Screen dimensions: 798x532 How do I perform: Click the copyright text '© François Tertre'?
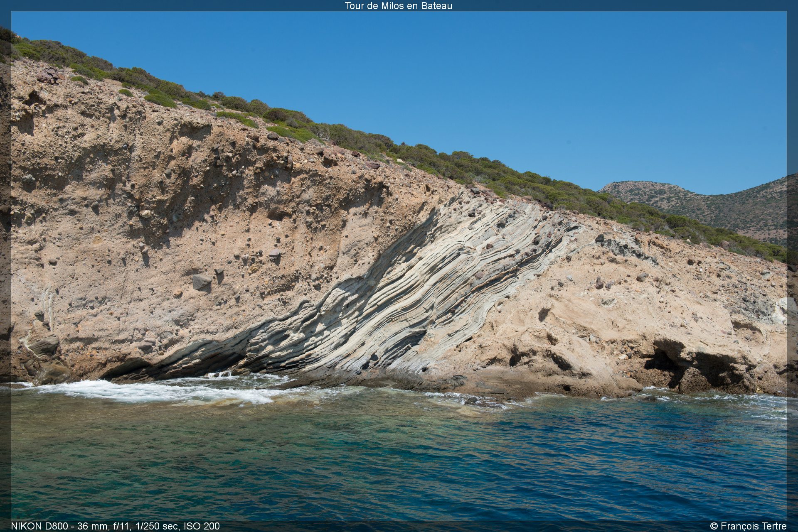point(748,526)
